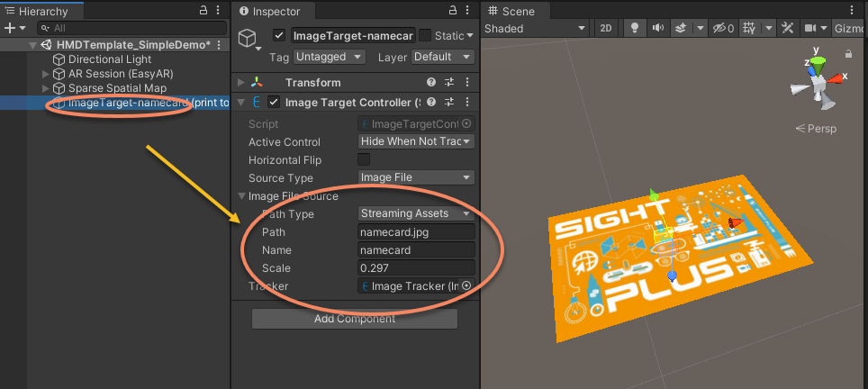Viewport: 868px width, 389px height.
Task: Click the ImageTarget-namecard name field
Action: pyautogui.click(x=353, y=35)
